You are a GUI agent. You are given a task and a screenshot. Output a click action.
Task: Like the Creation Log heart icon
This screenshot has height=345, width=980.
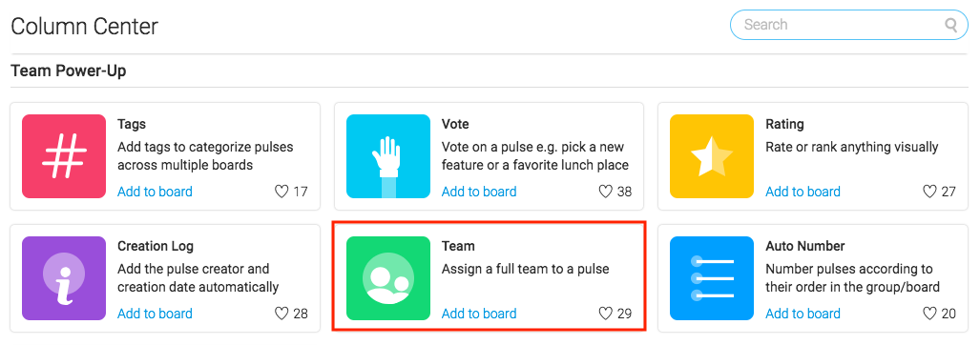tap(281, 314)
